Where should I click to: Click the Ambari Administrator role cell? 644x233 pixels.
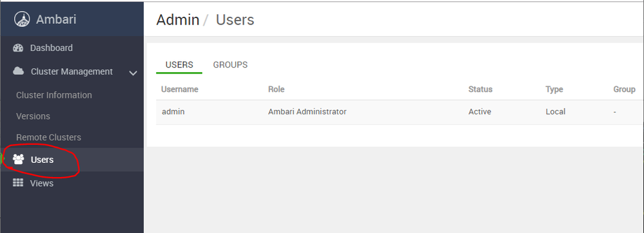[x=307, y=111]
